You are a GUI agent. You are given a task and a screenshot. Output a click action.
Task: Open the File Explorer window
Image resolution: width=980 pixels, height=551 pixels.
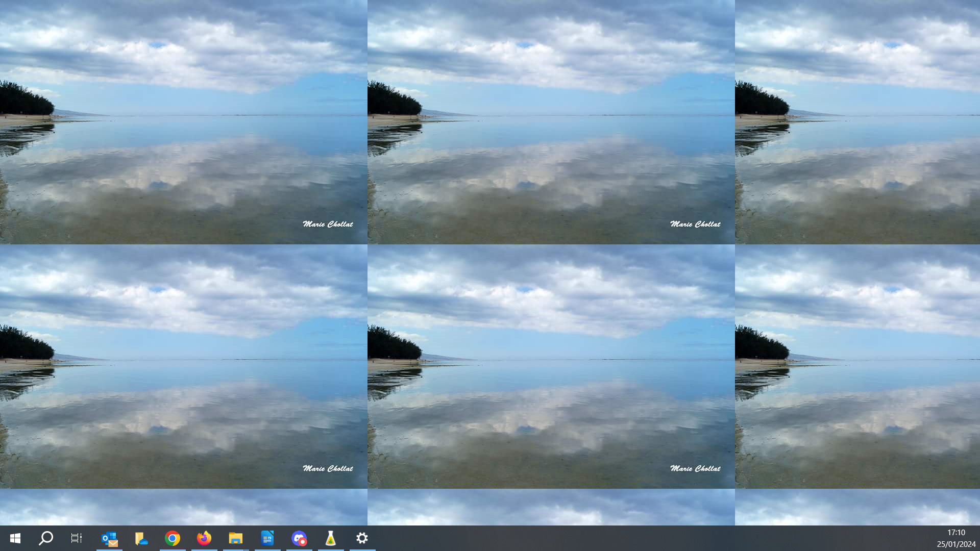tap(236, 538)
